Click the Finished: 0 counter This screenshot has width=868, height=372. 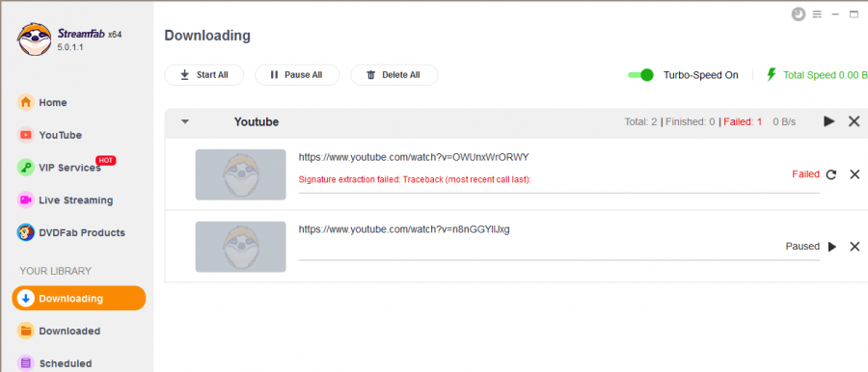click(691, 121)
